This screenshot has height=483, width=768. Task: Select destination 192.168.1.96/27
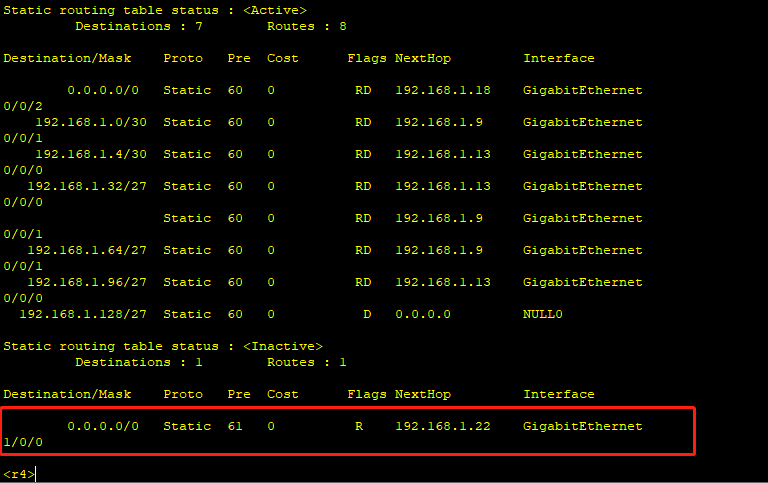pos(87,283)
